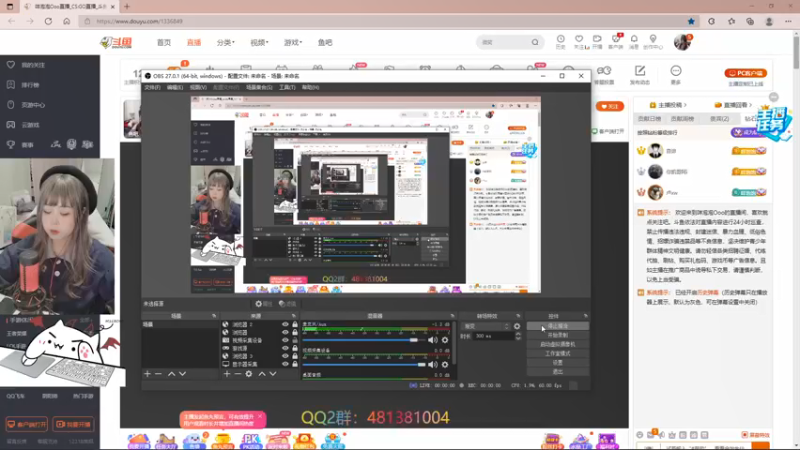Pop out the scenes dock panel
800x450 pixels.
point(214,316)
